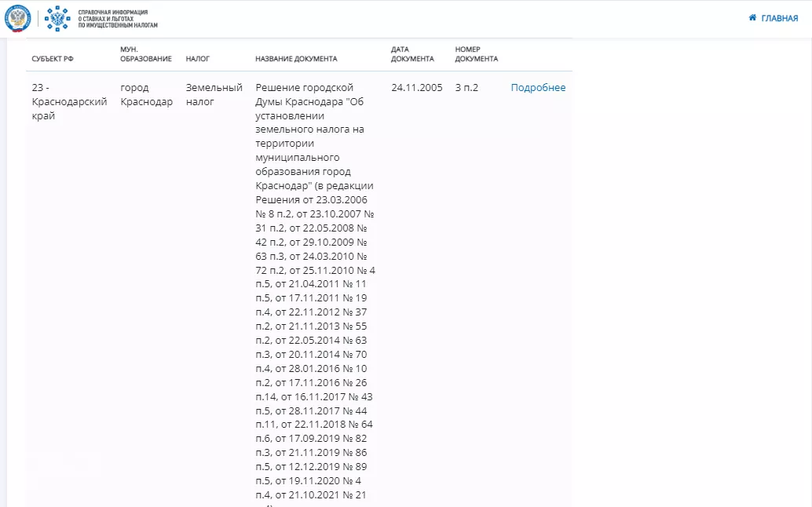Open the Подробнее details link

(538, 87)
